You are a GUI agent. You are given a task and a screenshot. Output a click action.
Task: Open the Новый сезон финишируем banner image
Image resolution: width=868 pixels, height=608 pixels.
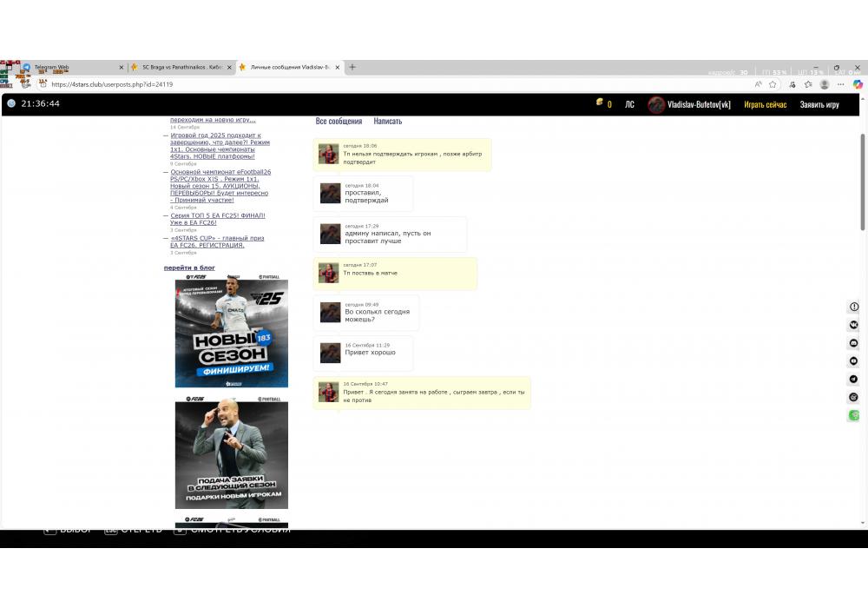tap(231, 333)
